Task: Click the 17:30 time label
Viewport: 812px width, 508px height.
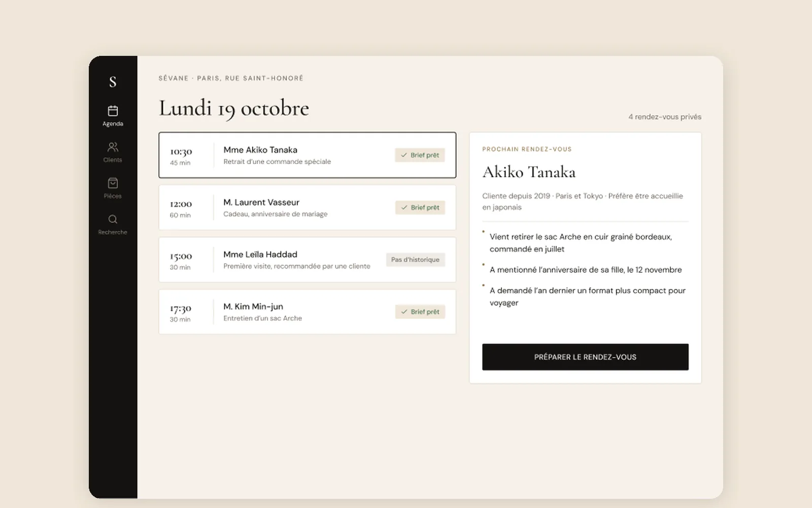Action: [x=180, y=308]
